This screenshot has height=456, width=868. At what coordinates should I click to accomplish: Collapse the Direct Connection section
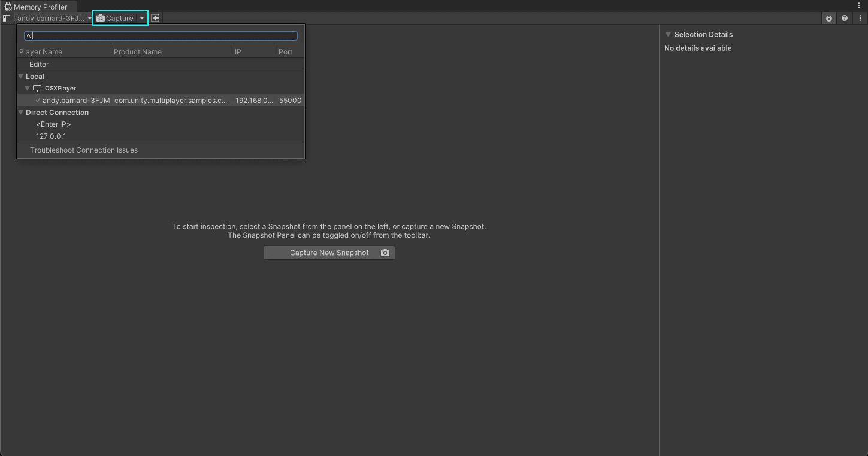pos(21,112)
